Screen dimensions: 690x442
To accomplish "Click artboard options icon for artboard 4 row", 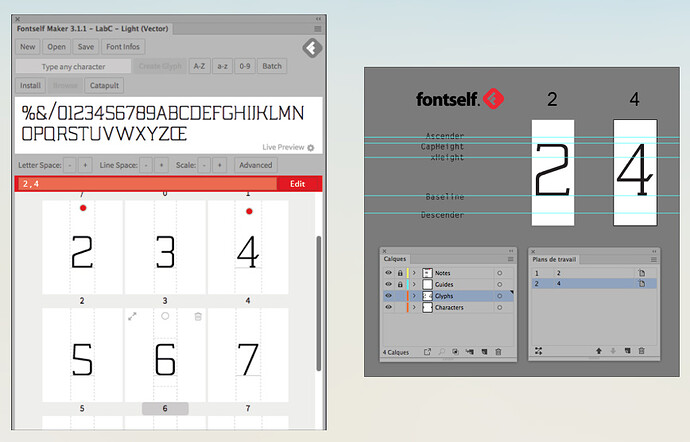I will click(642, 284).
